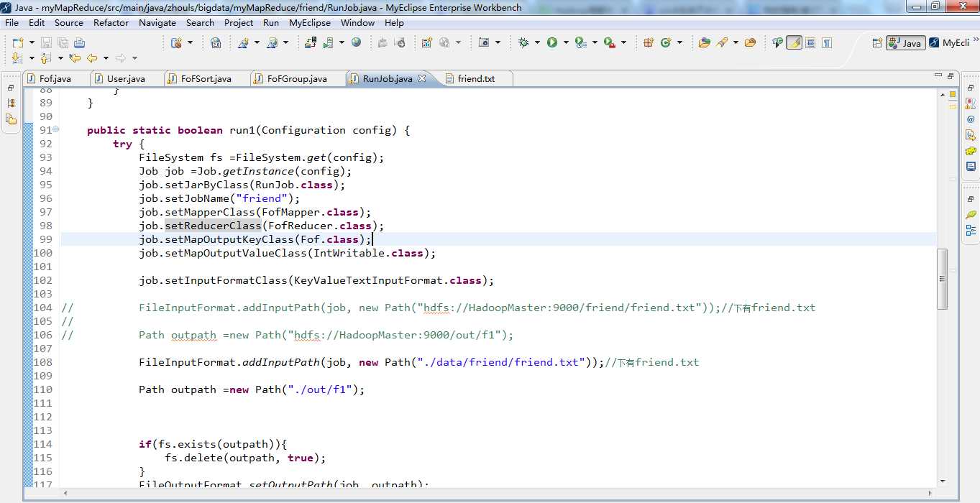
Task: Open the Debug configurations dropdown arrow
Action: click(537, 43)
